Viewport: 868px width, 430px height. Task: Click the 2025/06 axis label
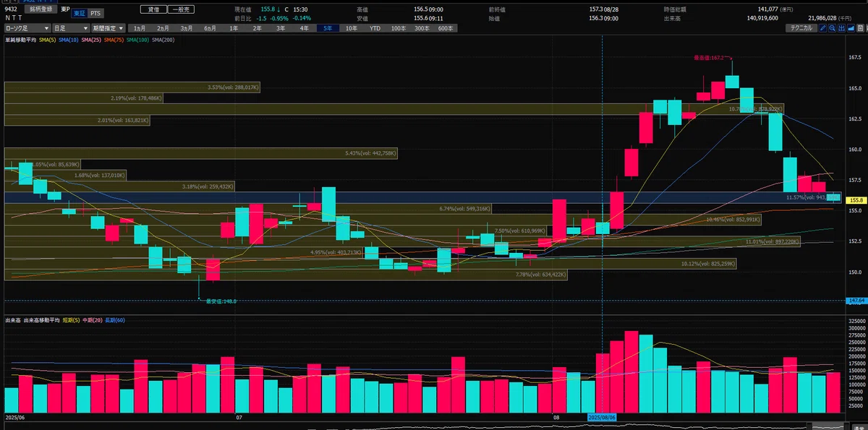pyautogui.click(x=16, y=417)
